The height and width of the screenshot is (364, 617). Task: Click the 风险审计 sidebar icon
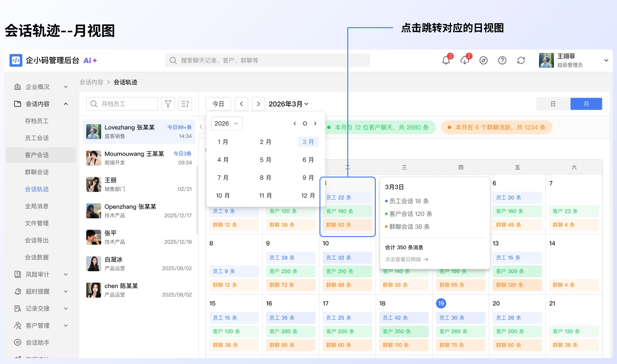tap(18, 274)
